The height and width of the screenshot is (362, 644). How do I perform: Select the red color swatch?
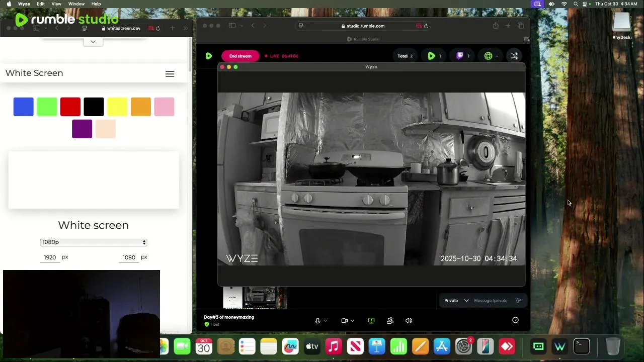[x=70, y=107]
